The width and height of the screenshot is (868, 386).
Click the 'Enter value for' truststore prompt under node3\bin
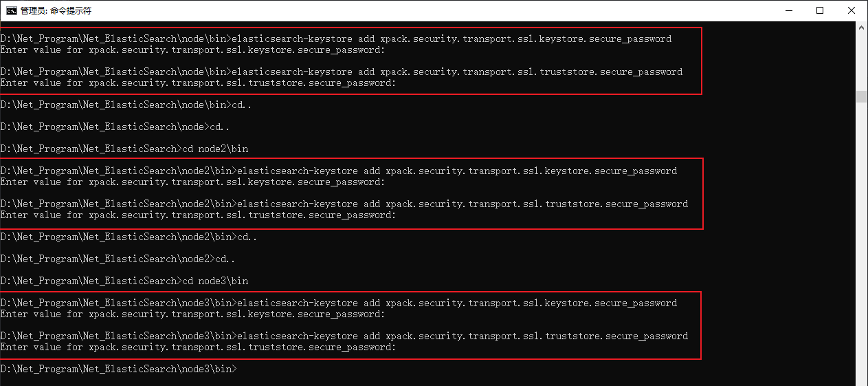pos(199,347)
